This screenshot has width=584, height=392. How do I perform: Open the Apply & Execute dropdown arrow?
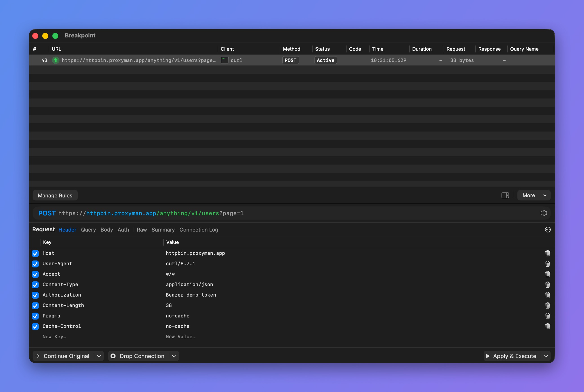(x=546, y=356)
